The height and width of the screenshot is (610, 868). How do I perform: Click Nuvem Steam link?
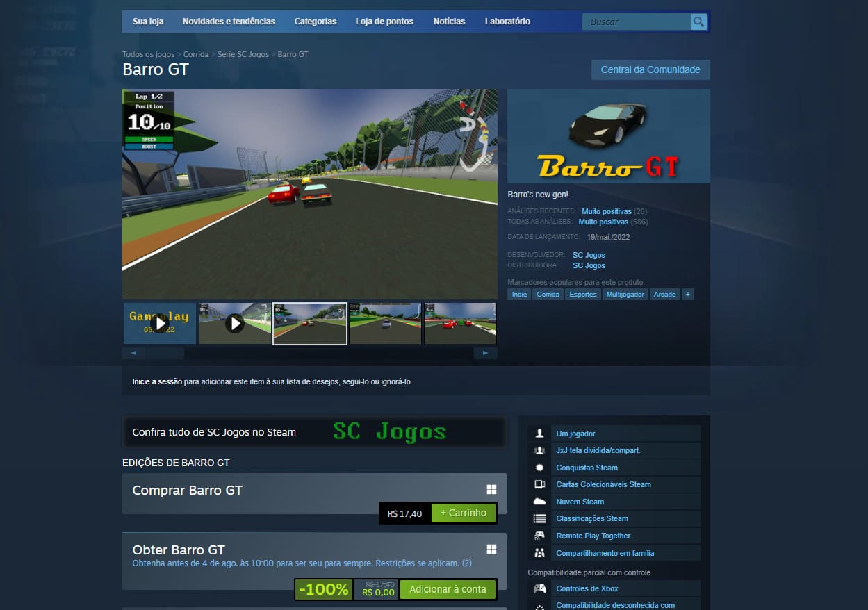pos(580,502)
